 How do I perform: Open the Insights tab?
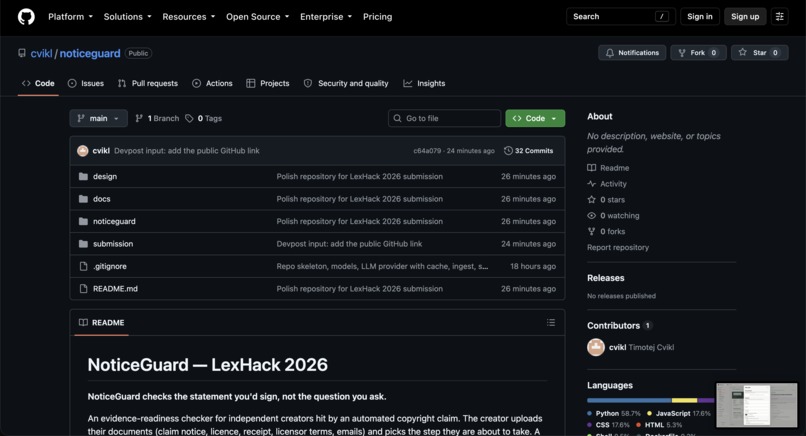(424, 83)
